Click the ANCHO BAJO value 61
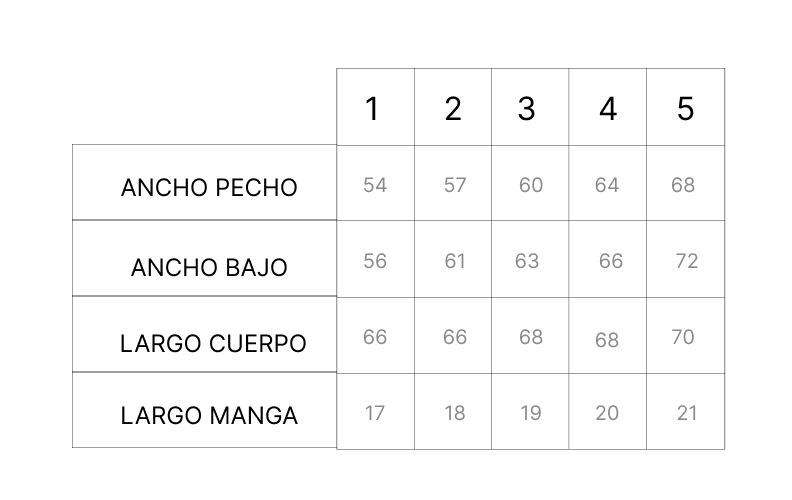Image resolution: width=792 pixels, height=500 pixels. (455, 261)
